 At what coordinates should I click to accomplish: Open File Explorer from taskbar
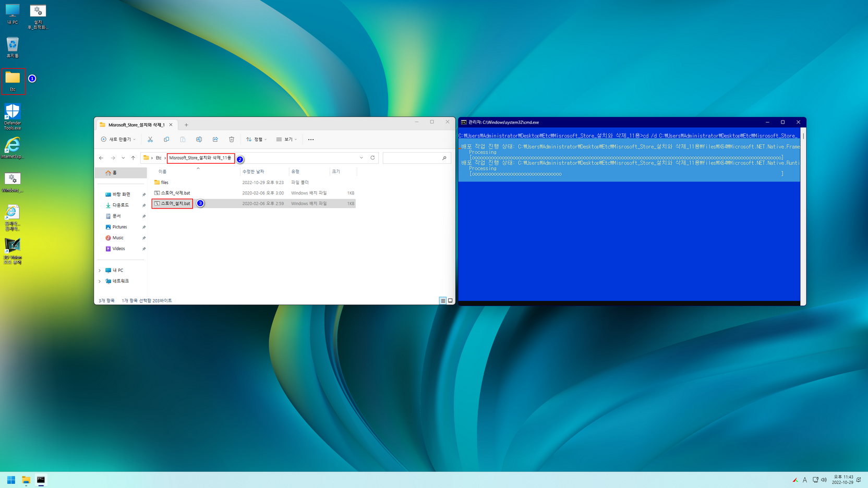[x=26, y=480]
